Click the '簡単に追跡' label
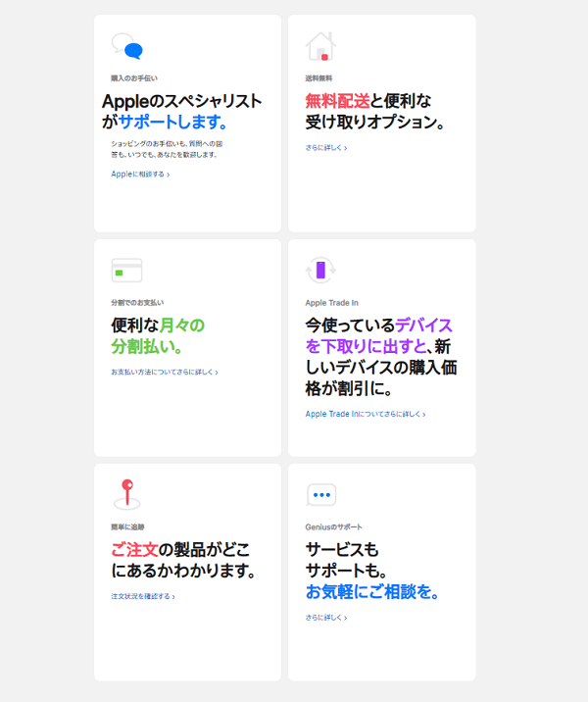The height and width of the screenshot is (702, 588). pyautogui.click(x=127, y=526)
